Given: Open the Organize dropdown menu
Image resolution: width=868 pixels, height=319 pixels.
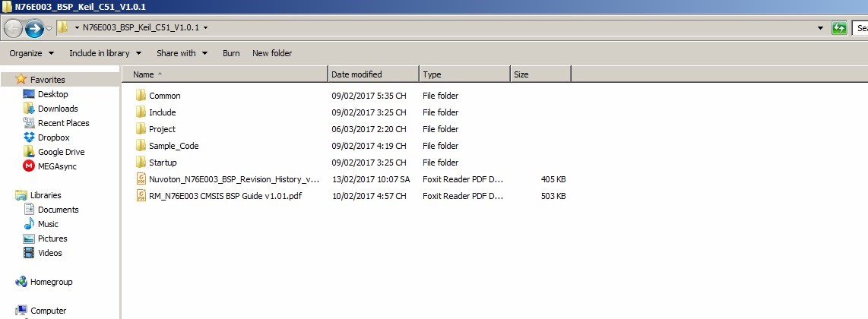Looking at the screenshot, I should coord(31,53).
